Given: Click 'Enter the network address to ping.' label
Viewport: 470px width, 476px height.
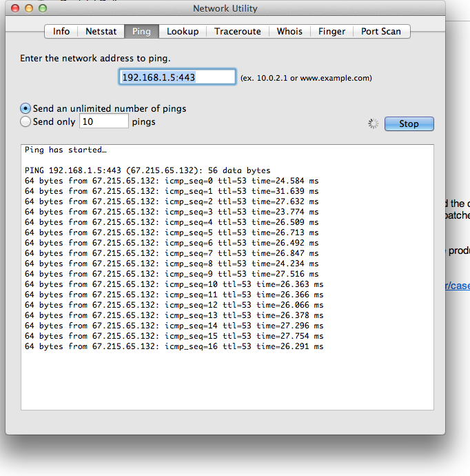Looking at the screenshot, I should click(95, 58).
